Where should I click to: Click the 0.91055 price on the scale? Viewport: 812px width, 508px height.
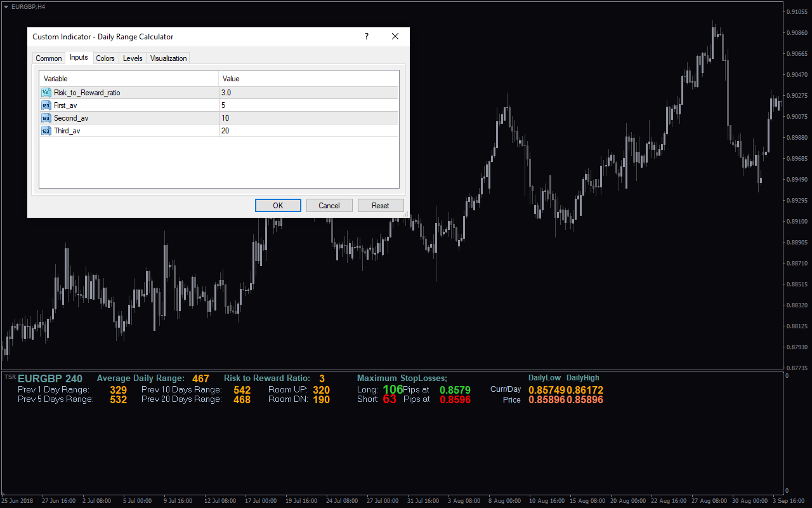pyautogui.click(x=797, y=12)
